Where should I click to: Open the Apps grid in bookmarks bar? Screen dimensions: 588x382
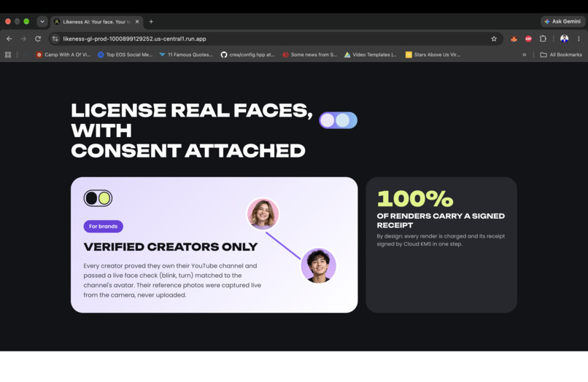click(x=8, y=55)
